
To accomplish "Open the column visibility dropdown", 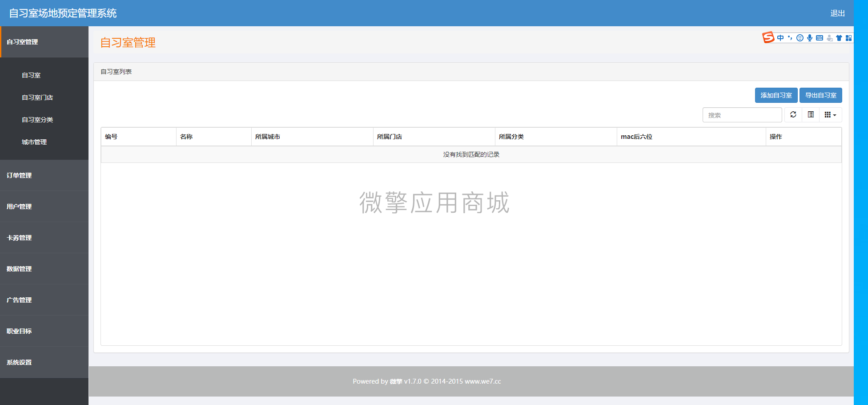I will (830, 115).
